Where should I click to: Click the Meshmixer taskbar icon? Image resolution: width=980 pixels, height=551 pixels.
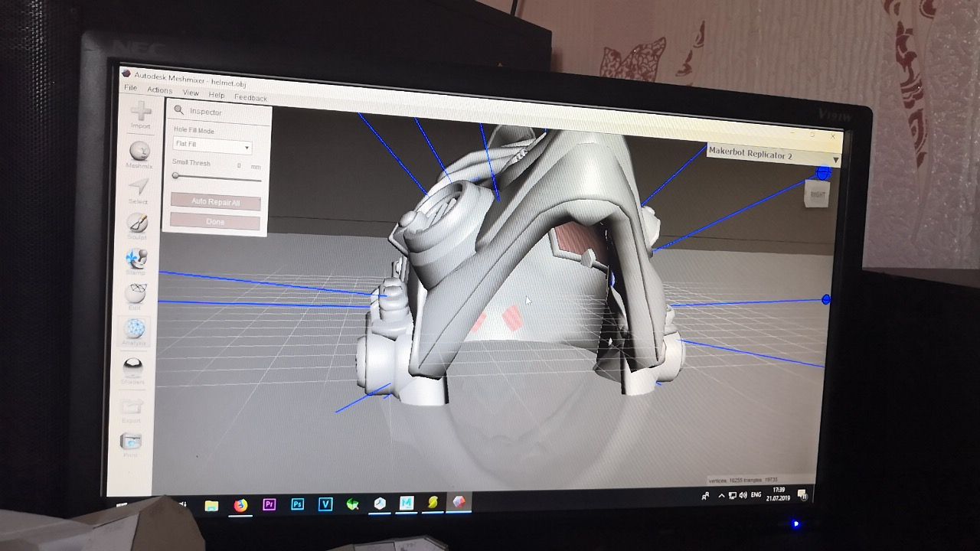point(459,502)
